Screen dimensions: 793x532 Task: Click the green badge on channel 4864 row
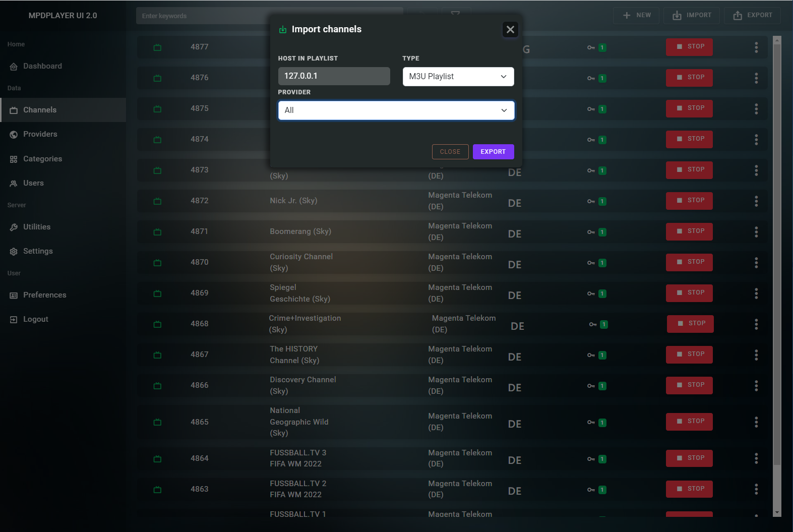(602, 459)
